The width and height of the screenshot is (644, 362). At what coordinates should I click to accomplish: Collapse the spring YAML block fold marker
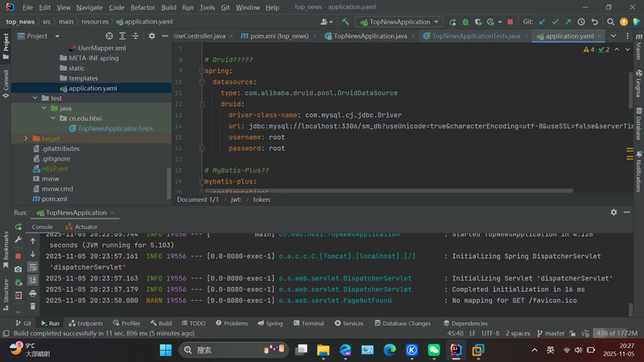(x=201, y=71)
